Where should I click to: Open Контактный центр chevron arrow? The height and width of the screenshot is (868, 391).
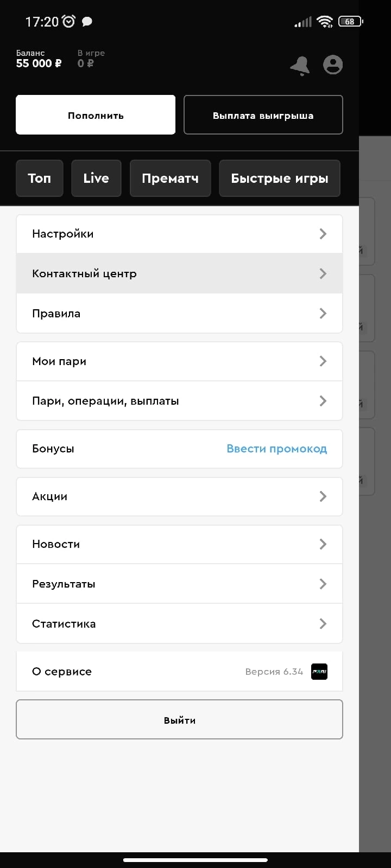[x=323, y=273]
